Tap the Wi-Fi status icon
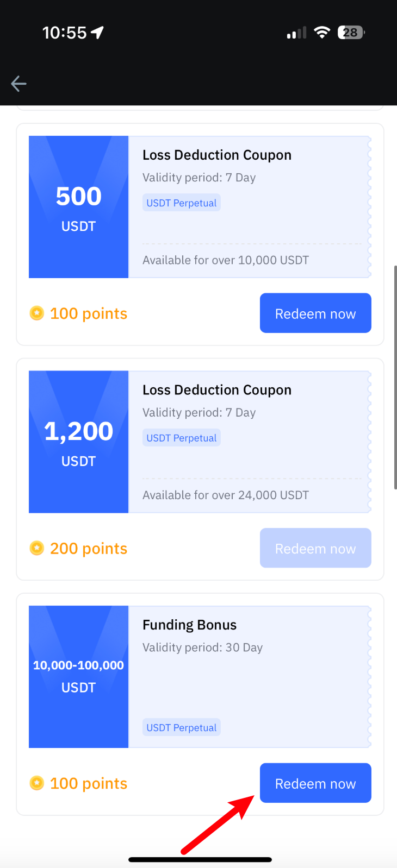 322,33
